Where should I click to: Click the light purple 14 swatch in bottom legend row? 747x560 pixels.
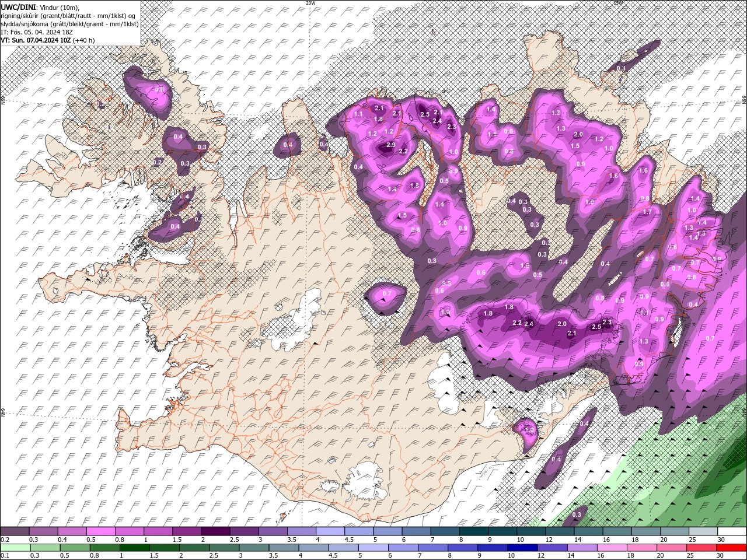click(x=582, y=548)
